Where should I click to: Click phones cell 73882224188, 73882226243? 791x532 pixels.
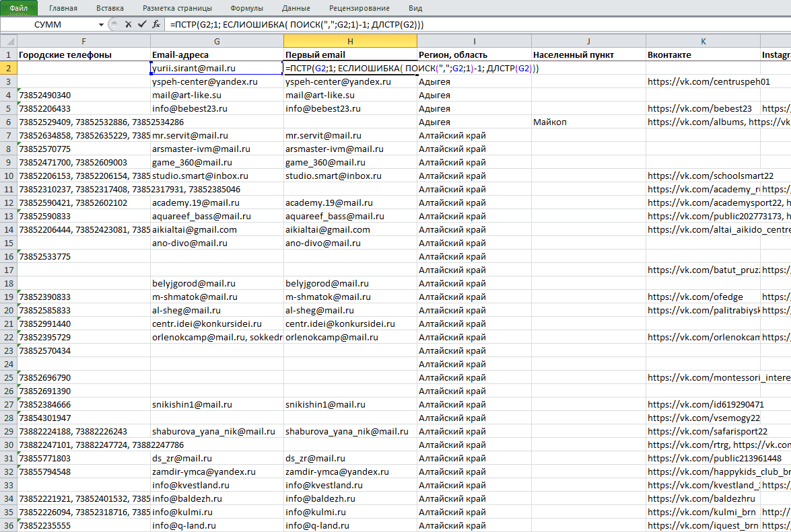[x=83, y=431]
